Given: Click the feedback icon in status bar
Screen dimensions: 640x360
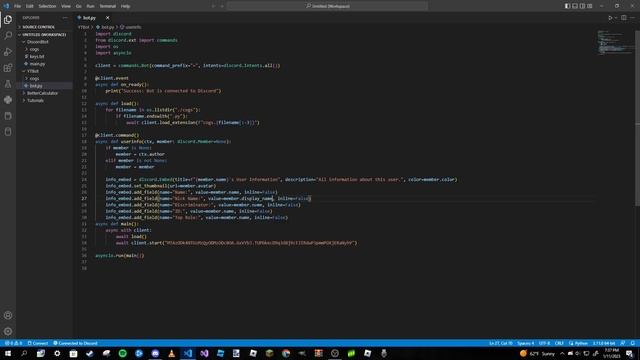Looking at the screenshot, I should click(623, 343).
